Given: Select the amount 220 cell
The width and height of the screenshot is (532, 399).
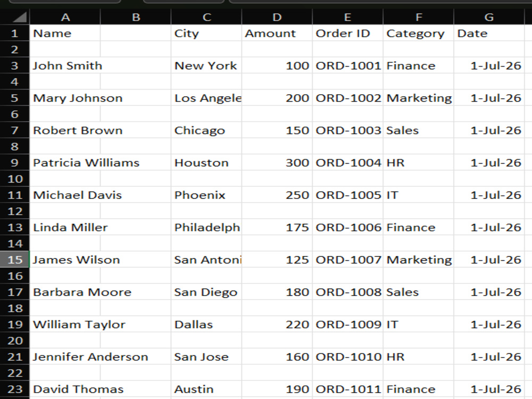Looking at the screenshot, I should [277, 324].
